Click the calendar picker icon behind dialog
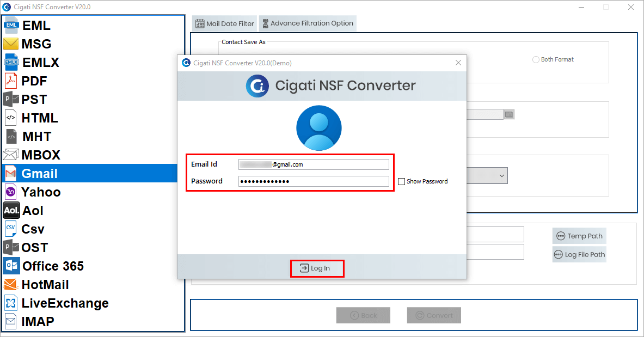644x337 pixels. (509, 114)
